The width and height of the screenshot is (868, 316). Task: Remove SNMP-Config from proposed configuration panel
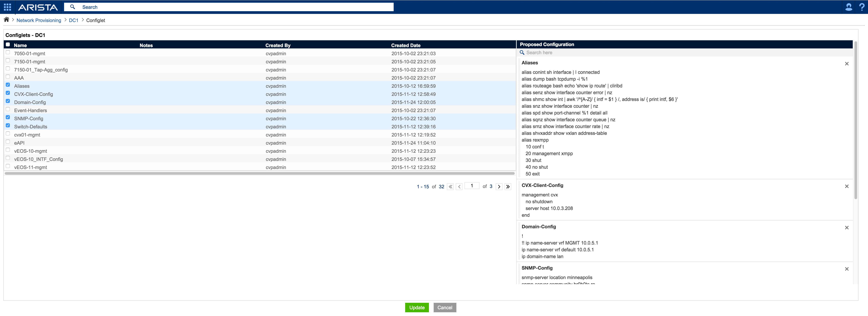pos(846,269)
